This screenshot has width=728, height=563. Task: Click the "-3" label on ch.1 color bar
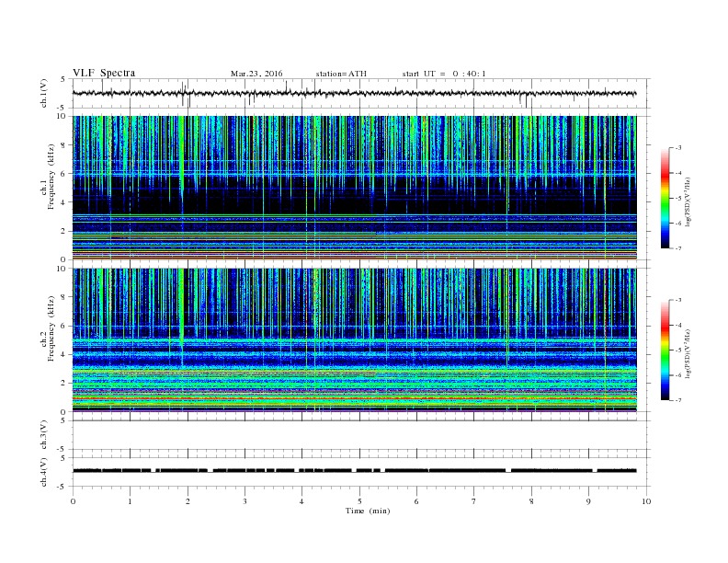(677, 148)
